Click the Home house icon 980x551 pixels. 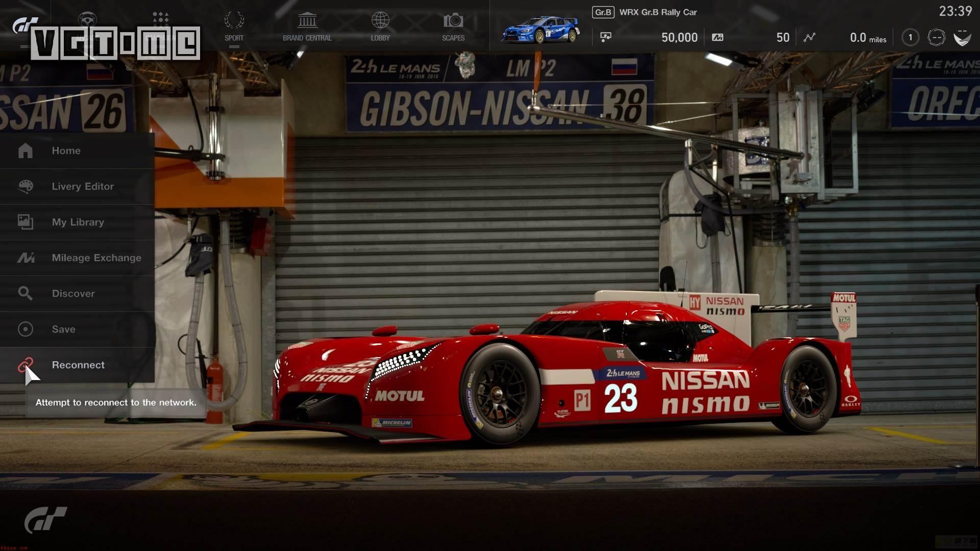[x=26, y=151]
